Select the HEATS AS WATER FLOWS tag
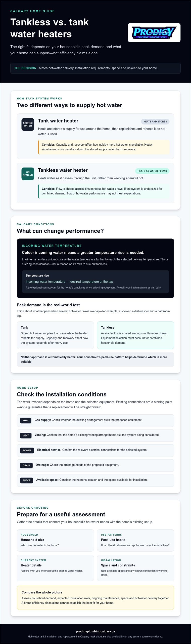Screen dimensions: 191x644 coord(152,171)
